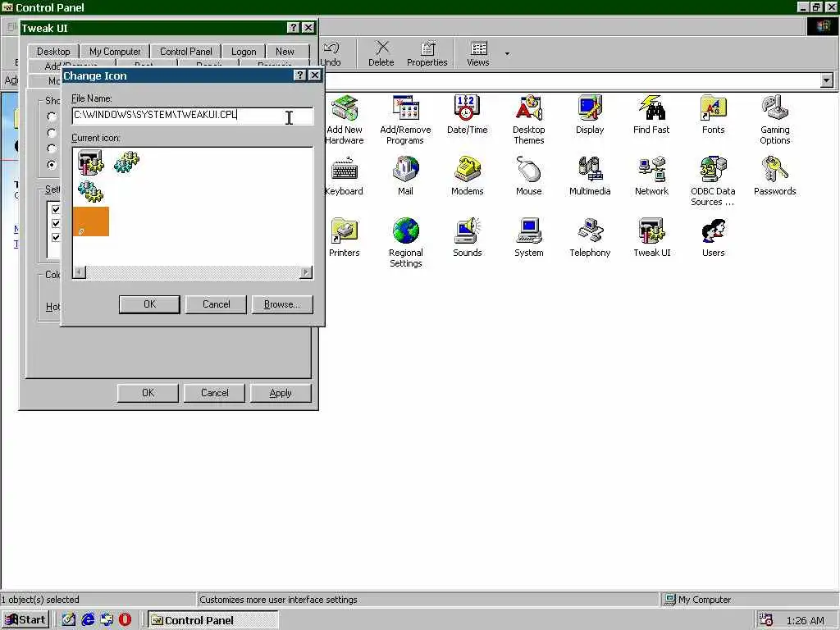Click Cancel in the Tweak UI window

point(214,393)
